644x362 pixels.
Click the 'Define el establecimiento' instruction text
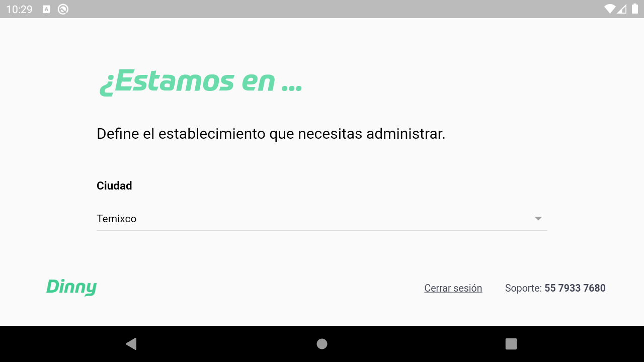click(271, 134)
